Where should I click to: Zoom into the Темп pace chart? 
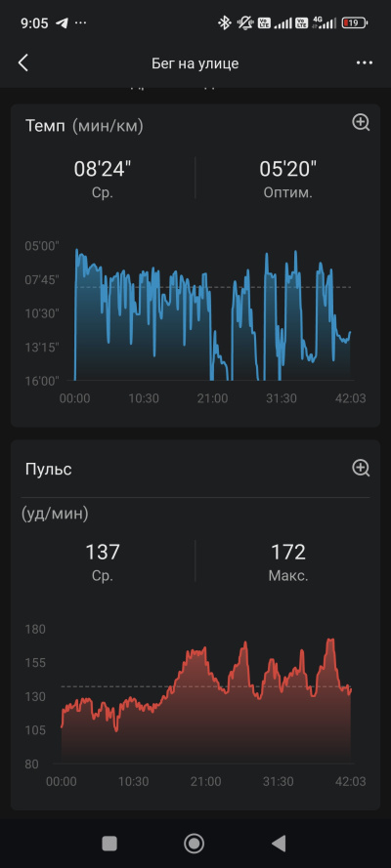[x=361, y=122]
